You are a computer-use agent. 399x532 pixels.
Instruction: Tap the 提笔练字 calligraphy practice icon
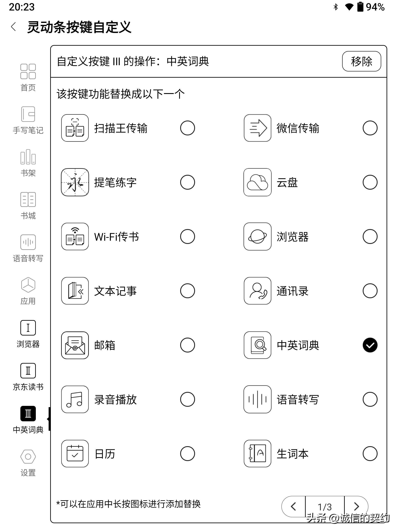tap(75, 182)
